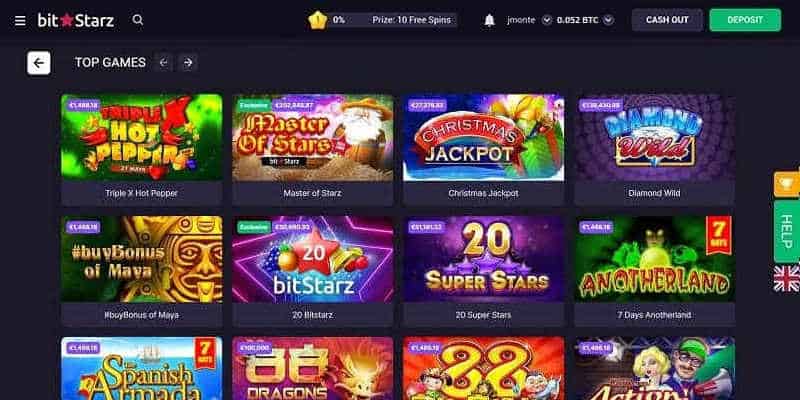Show previous Top Games page
800x400 pixels.
pyautogui.click(x=163, y=63)
